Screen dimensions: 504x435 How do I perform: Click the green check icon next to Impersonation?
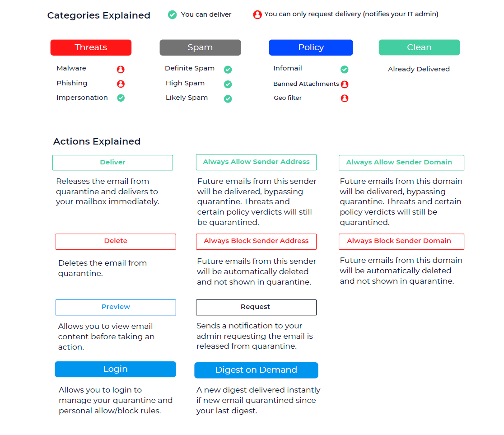121,98
